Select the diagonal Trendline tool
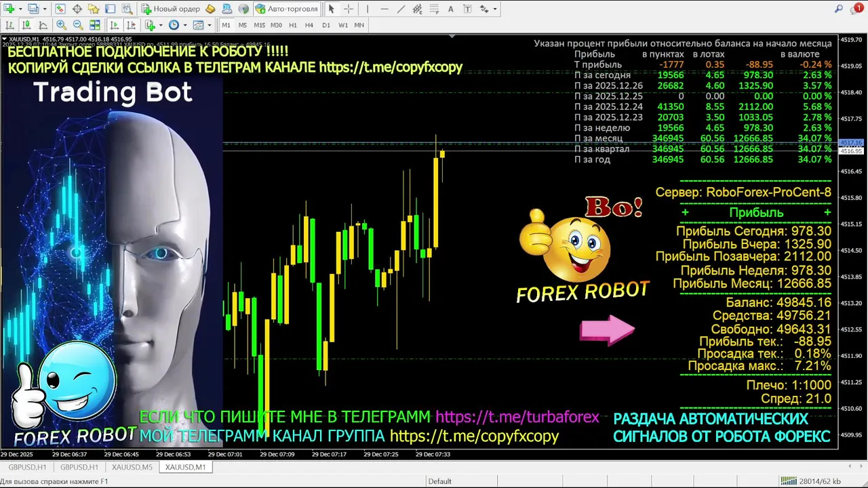This screenshot has width=868, height=488. (x=401, y=9)
